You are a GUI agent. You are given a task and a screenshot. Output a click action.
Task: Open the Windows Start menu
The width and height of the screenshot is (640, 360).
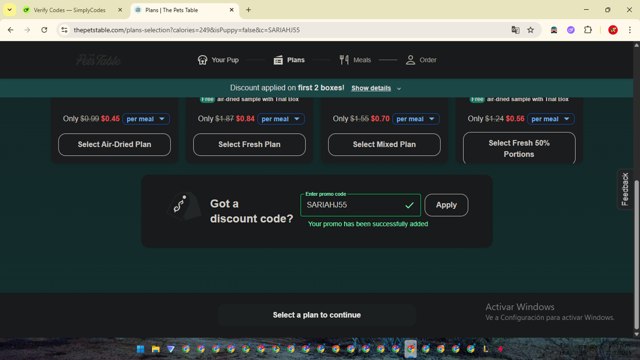click(140, 349)
